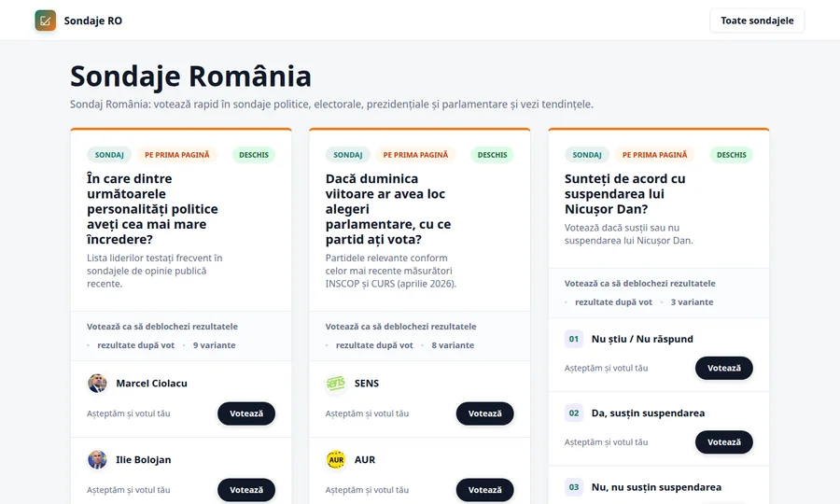Vote for Ilie Bolojan
This screenshot has height=504, width=840.
point(246,490)
